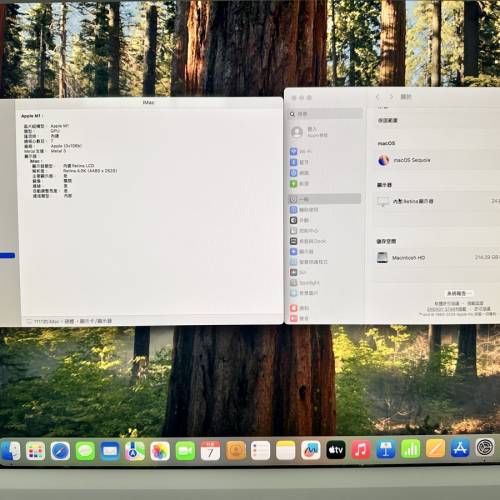
Task: Click the Apple M1 heading in System Information
Action: click(x=31, y=116)
